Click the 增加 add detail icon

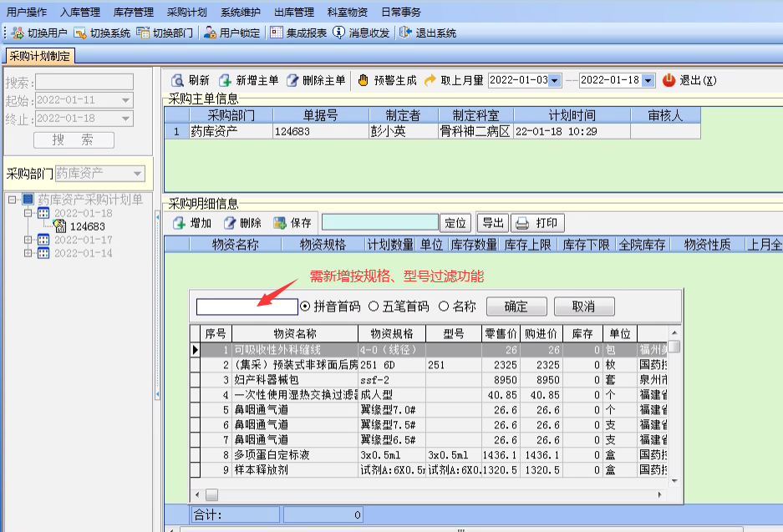click(x=180, y=223)
